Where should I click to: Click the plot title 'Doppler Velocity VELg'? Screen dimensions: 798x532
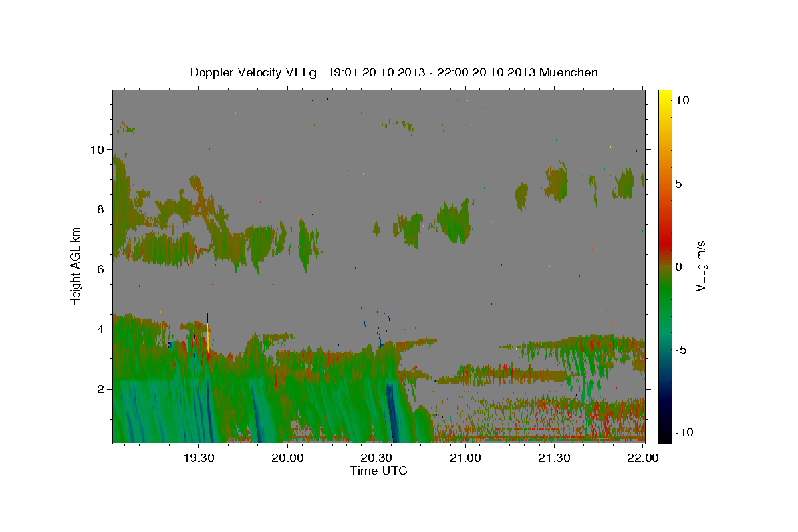255,72
